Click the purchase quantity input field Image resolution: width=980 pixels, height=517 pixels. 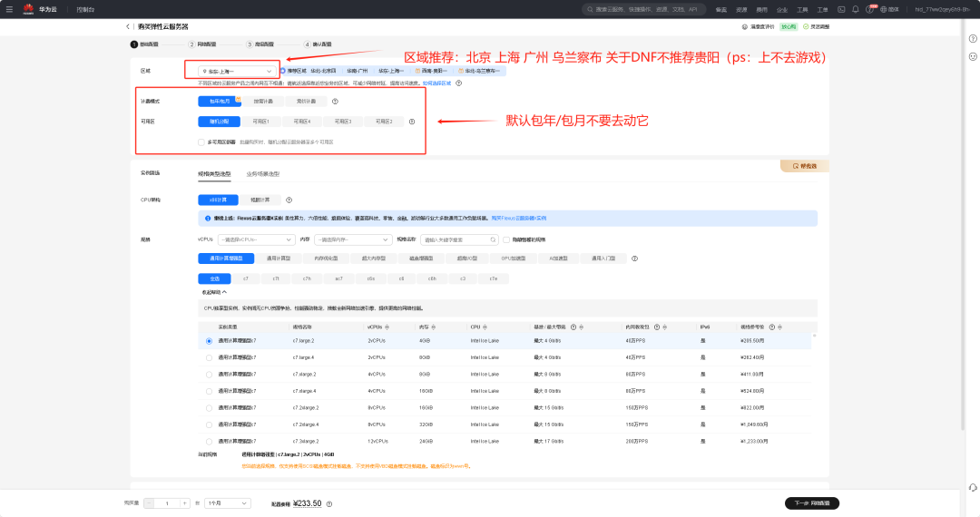(x=167, y=503)
